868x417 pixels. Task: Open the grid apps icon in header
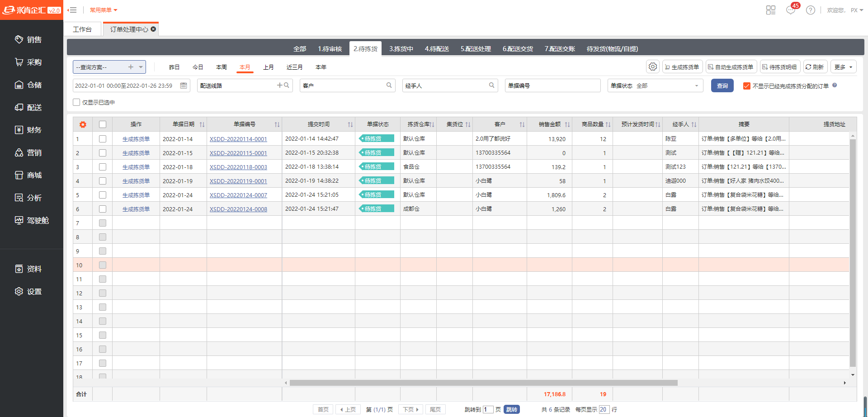click(771, 10)
